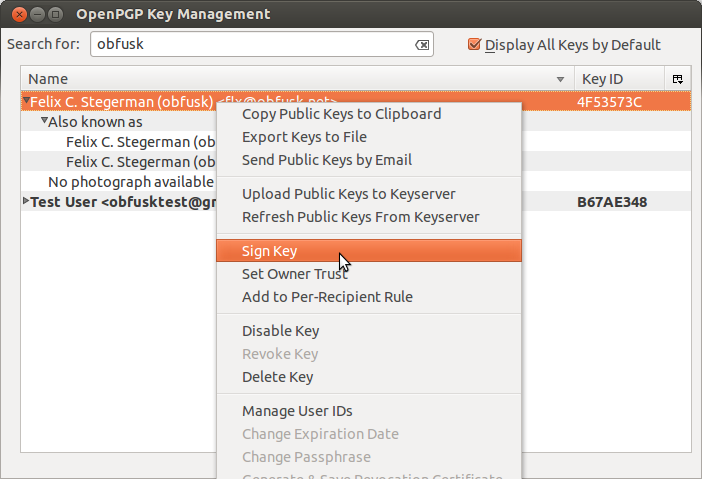Maximize the OpenPGP Key Management window
The height and width of the screenshot is (479, 702).
pyautogui.click(x=56, y=14)
